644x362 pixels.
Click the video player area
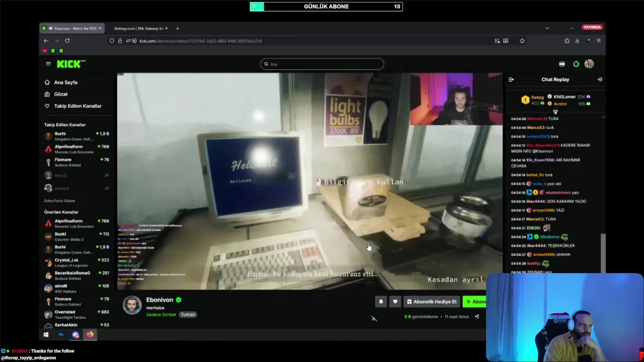coord(310,182)
